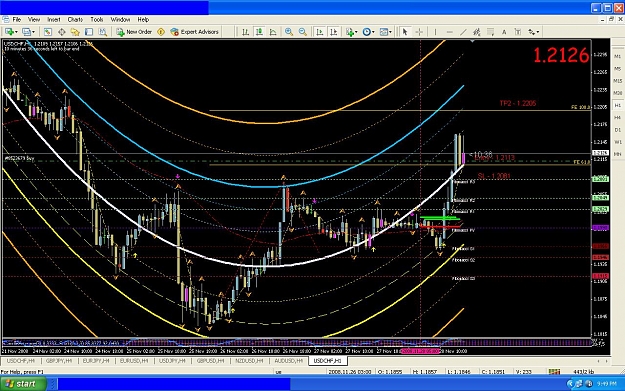
Task: Click the pink highlighted date on time axis
Action: pyautogui.click(x=420, y=351)
